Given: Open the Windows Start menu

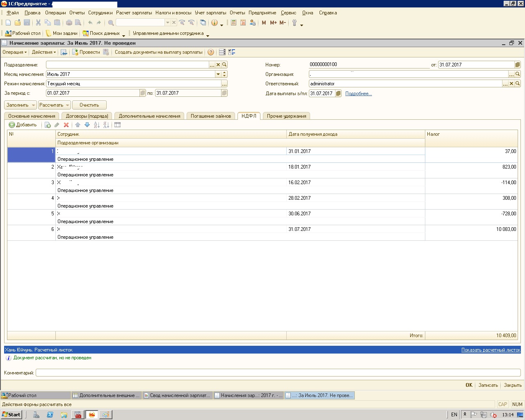Looking at the screenshot, I should click(x=11, y=415).
